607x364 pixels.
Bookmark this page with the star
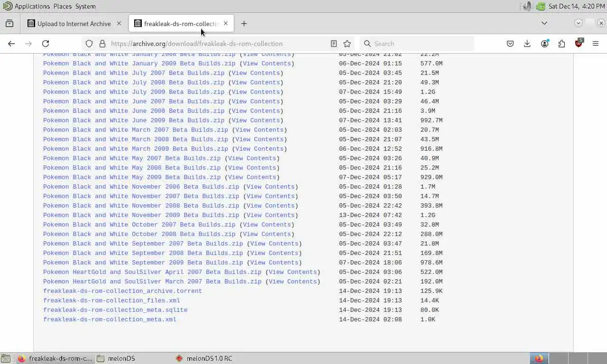pos(347,44)
